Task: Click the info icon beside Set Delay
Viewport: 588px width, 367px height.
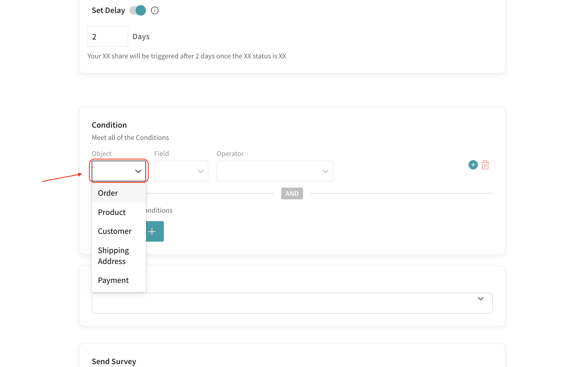Action: pyautogui.click(x=155, y=10)
